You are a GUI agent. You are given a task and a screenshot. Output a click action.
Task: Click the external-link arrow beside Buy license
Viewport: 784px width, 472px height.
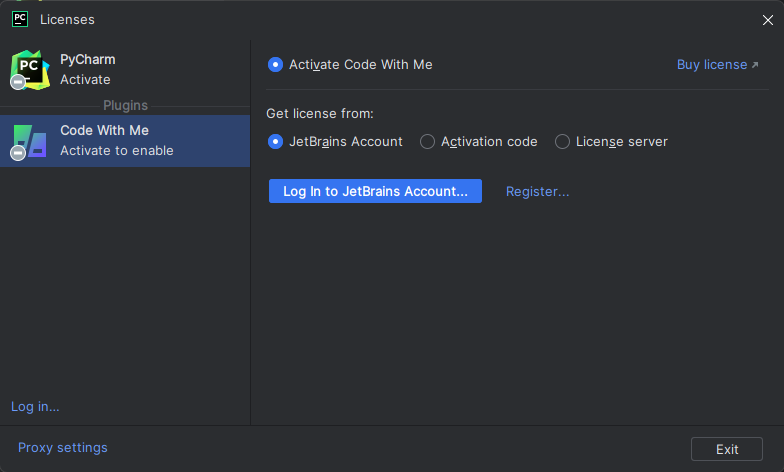(x=755, y=65)
